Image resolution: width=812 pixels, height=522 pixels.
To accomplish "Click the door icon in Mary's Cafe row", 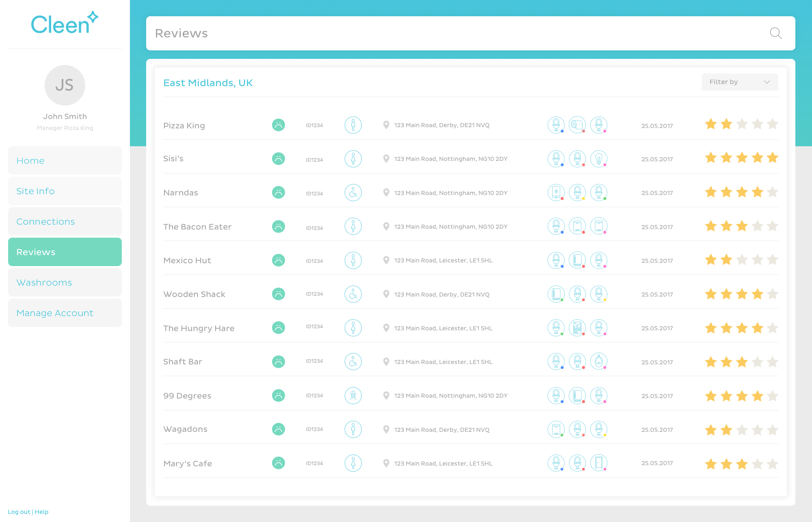I will click(598, 463).
